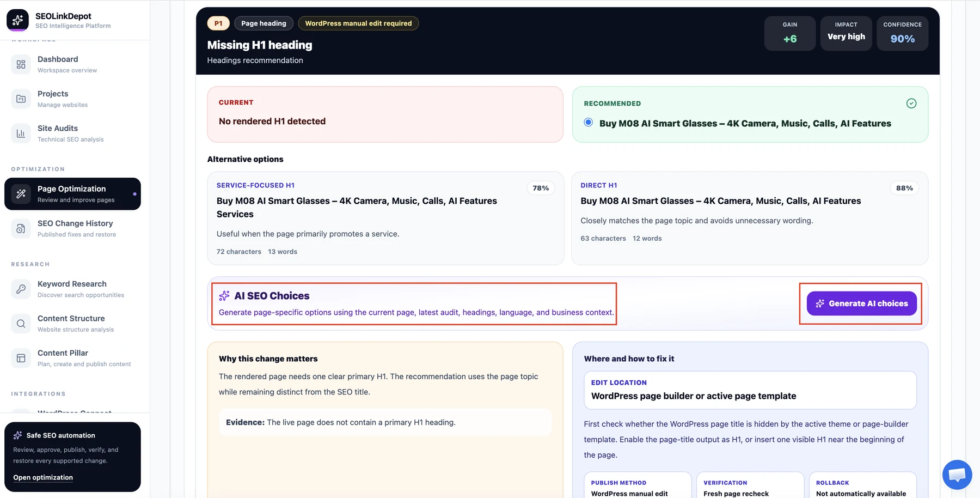
Task: Click the Content Structure magnifier icon
Action: pos(21,324)
